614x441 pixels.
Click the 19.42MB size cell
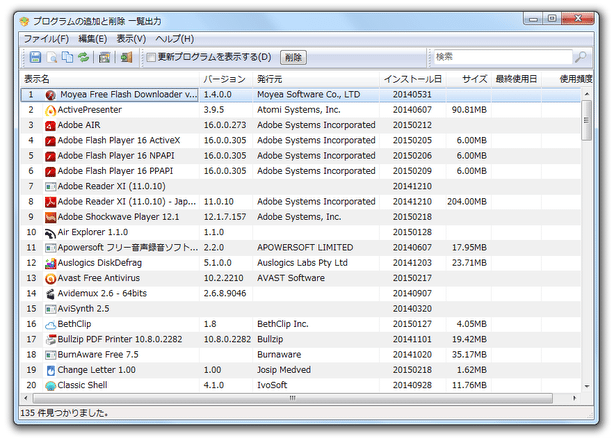tap(470, 340)
